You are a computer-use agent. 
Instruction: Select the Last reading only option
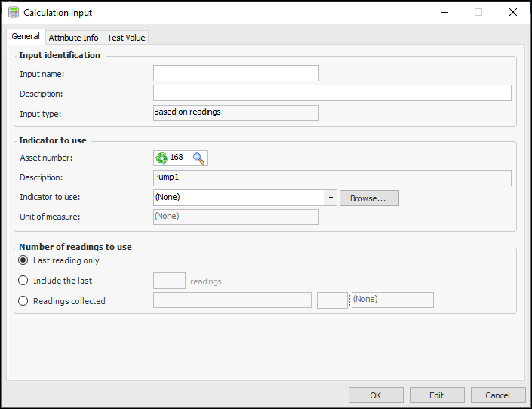(x=23, y=260)
